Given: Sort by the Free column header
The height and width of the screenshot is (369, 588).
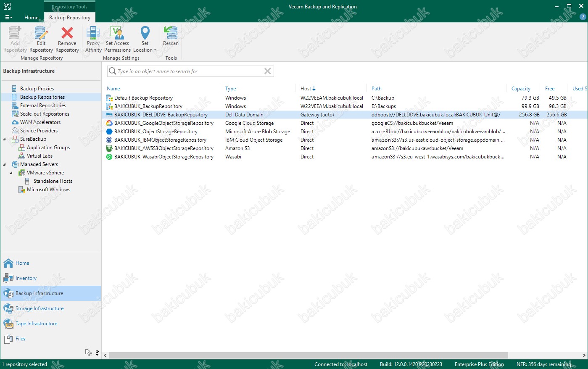Looking at the screenshot, I should pos(550,89).
